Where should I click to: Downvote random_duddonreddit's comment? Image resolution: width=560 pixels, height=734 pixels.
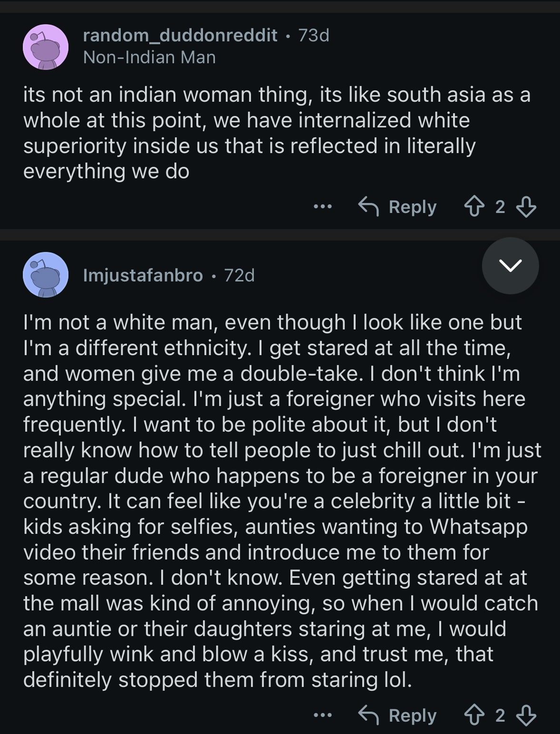(x=526, y=207)
